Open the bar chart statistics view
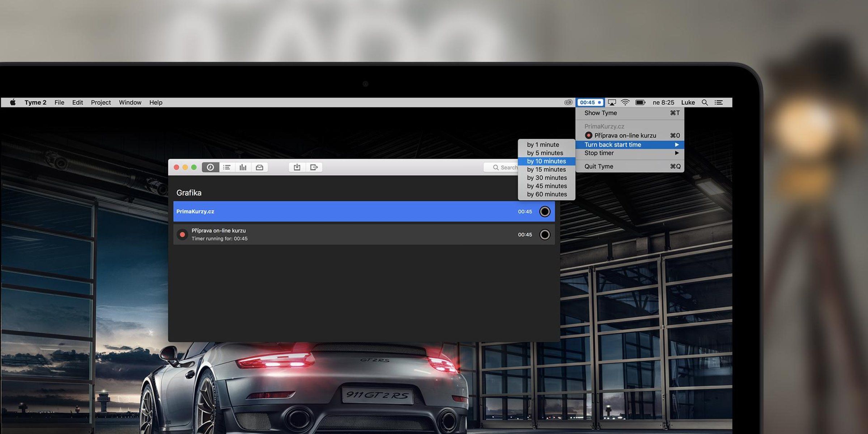 pos(243,167)
